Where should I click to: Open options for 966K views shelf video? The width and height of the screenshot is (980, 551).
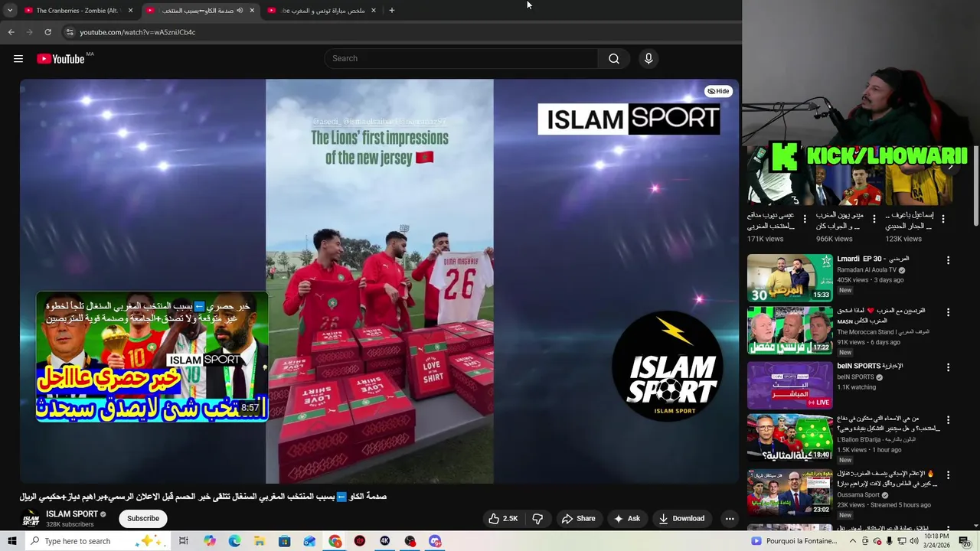click(x=873, y=219)
